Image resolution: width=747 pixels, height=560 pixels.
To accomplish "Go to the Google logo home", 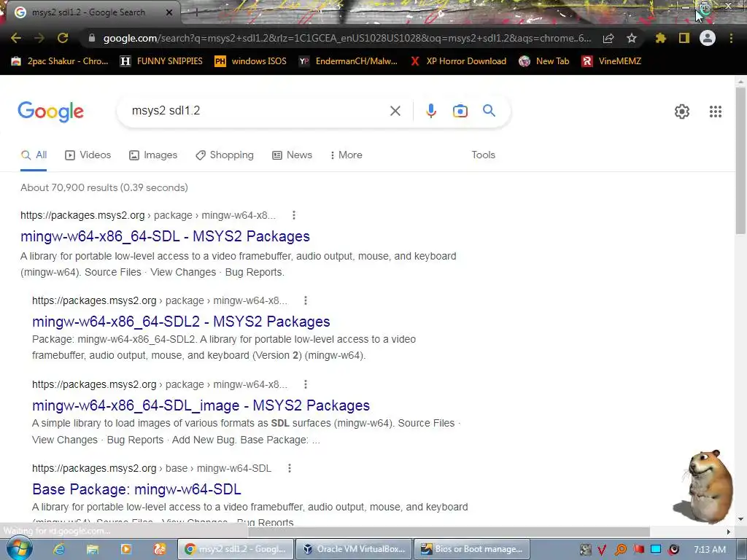I will (x=50, y=112).
